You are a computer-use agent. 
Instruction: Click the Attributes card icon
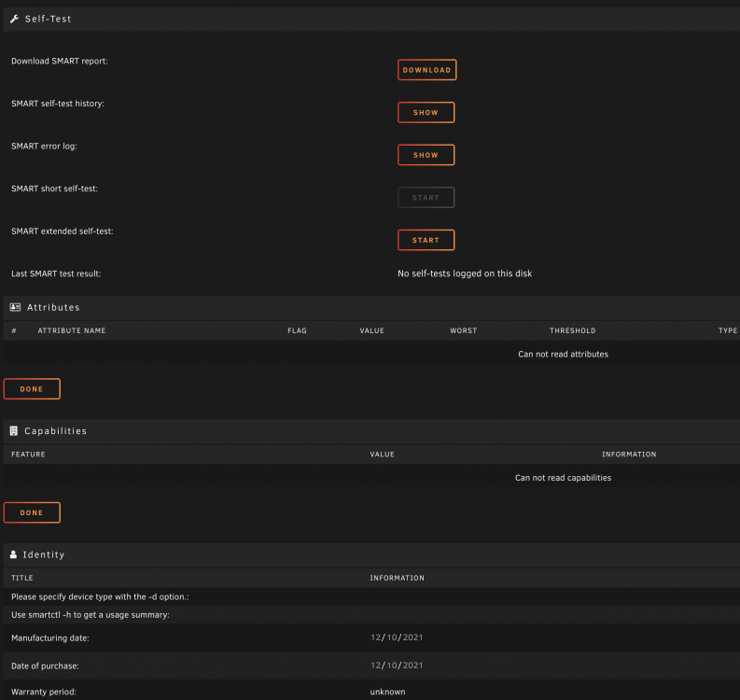(15, 307)
